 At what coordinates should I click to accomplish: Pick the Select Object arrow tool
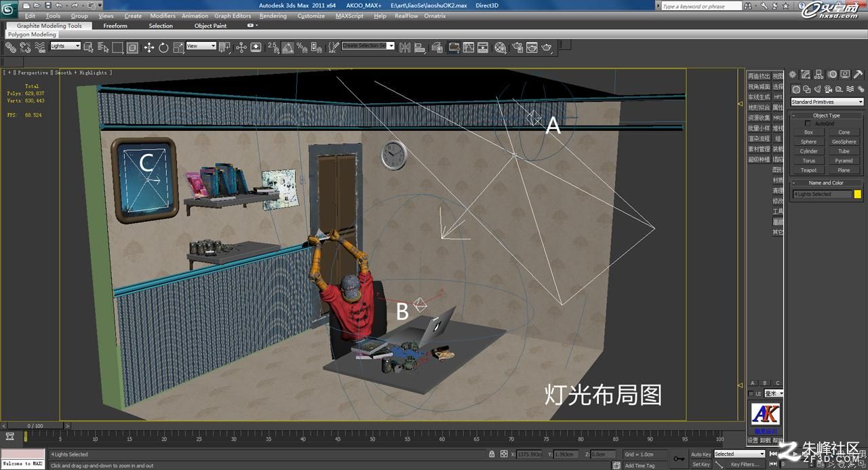click(x=89, y=47)
